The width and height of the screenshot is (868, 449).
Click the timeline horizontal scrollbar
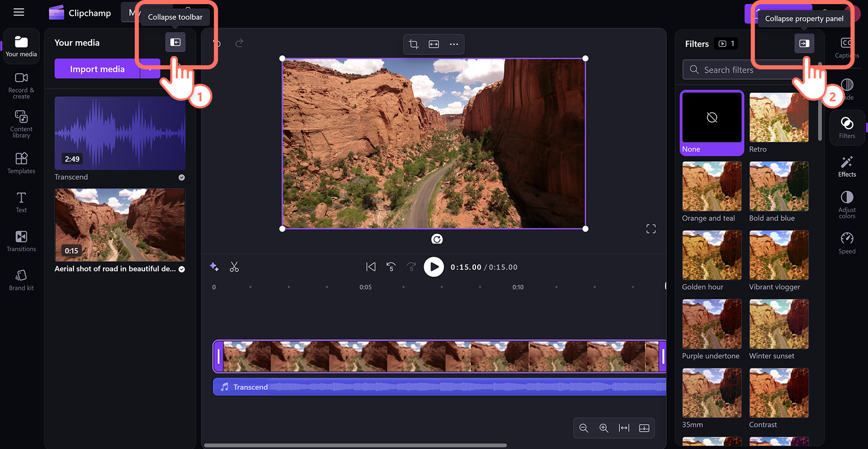pyautogui.click(x=355, y=445)
